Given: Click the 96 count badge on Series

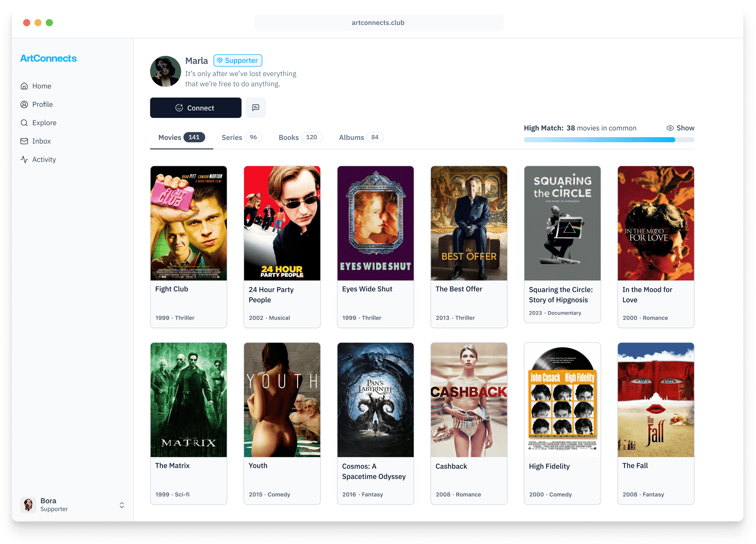Looking at the screenshot, I should click(253, 137).
